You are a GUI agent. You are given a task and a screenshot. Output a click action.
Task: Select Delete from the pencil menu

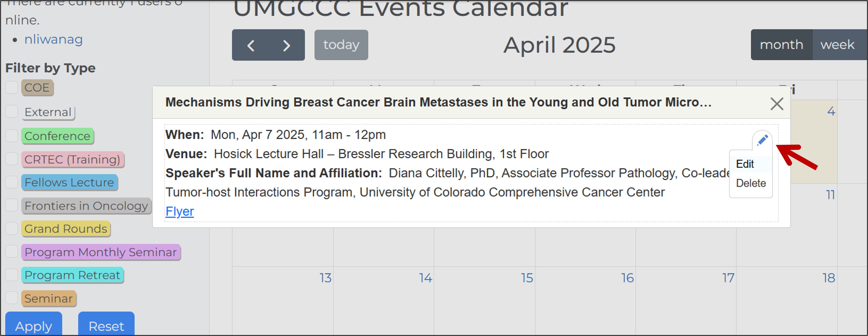pyautogui.click(x=750, y=183)
